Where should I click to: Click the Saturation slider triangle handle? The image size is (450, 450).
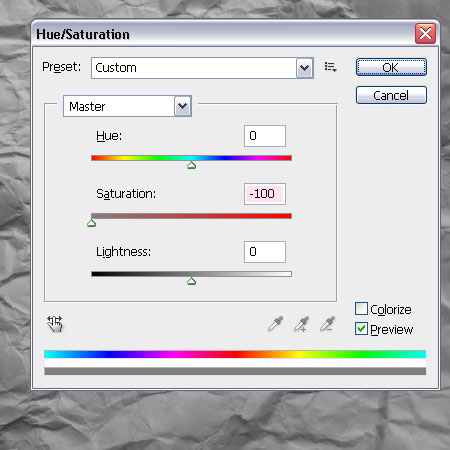click(x=92, y=223)
